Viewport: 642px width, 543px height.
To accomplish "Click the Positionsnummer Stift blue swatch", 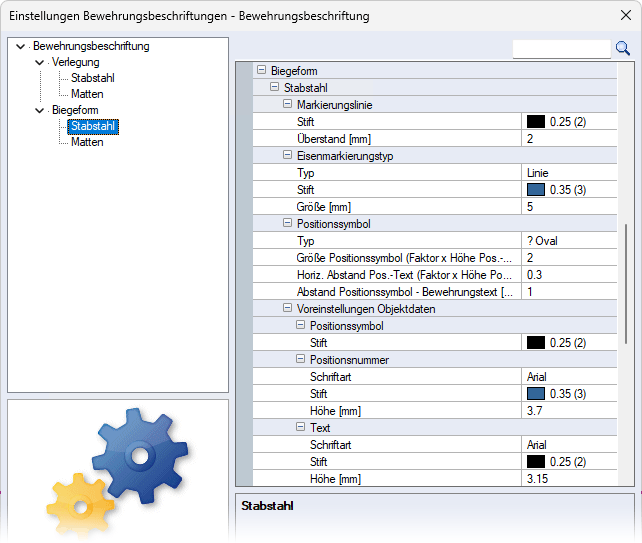I will (535, 394).
